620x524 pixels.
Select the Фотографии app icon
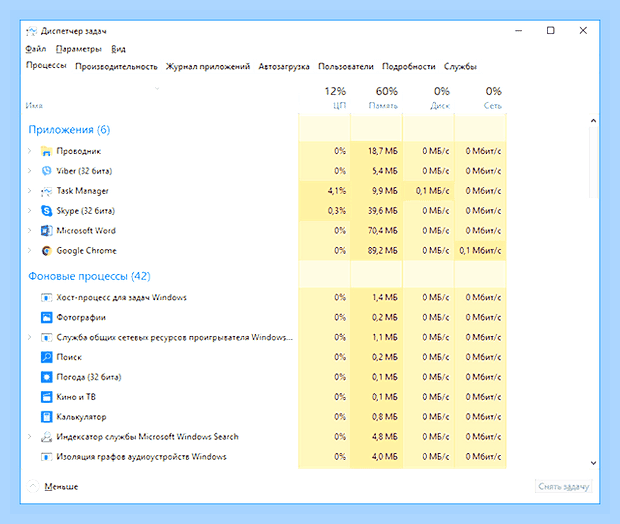click(46, 317)
